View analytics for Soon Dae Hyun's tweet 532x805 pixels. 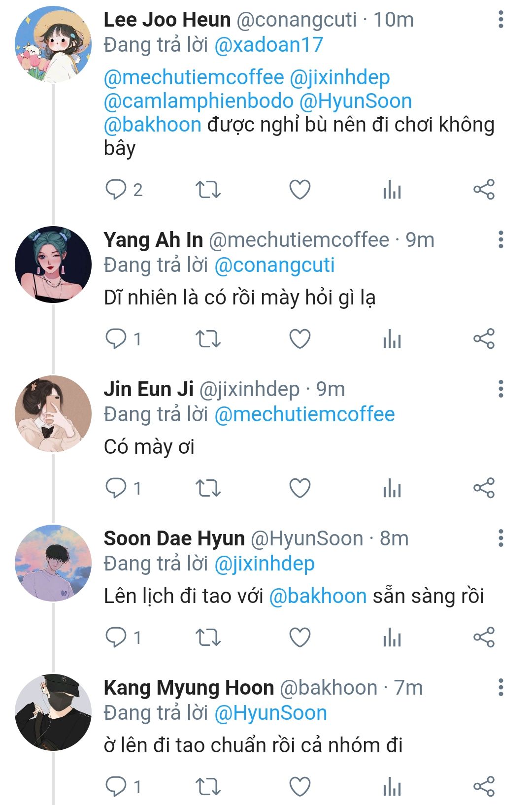pyautogui.click(x=392, y=637)
